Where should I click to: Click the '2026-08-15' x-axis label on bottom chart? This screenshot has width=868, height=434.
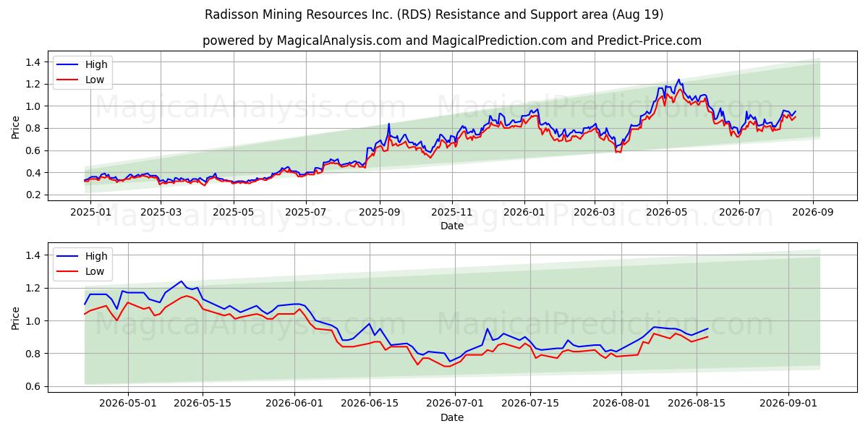(697, 404)
